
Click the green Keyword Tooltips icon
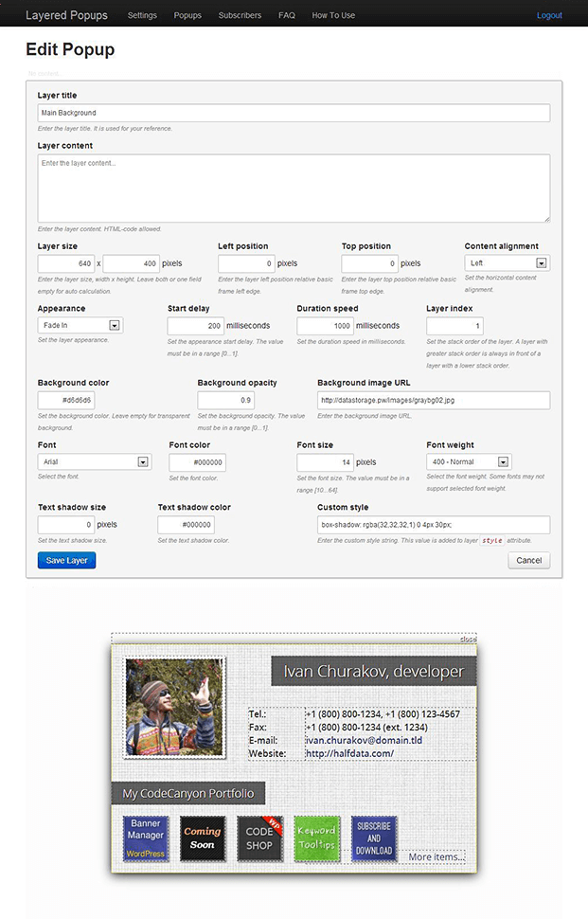click(x=316, y=838)
